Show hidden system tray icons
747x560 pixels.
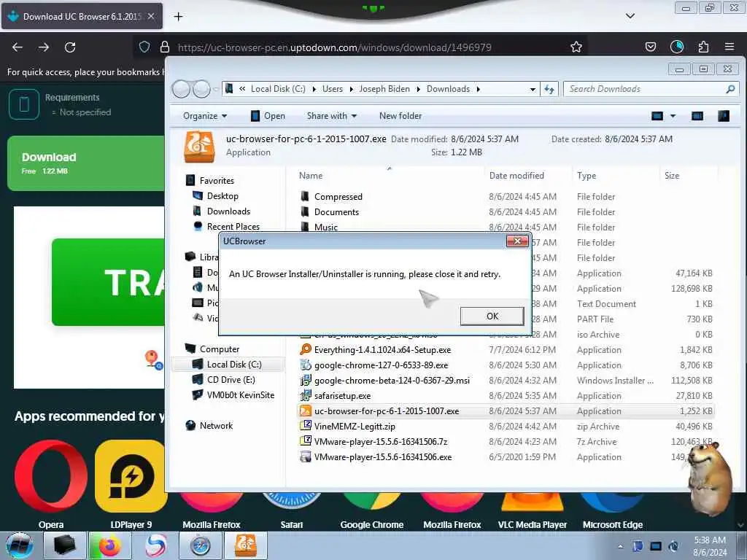point(620,546)
